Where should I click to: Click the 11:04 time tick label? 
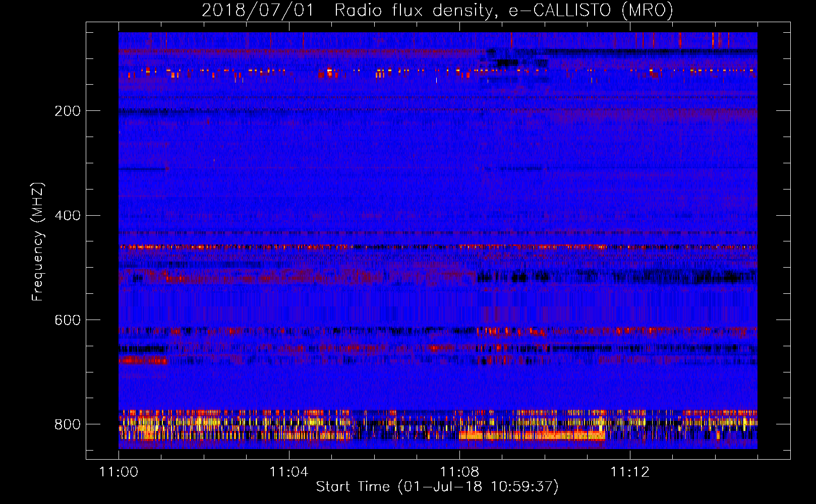(289, 472)
